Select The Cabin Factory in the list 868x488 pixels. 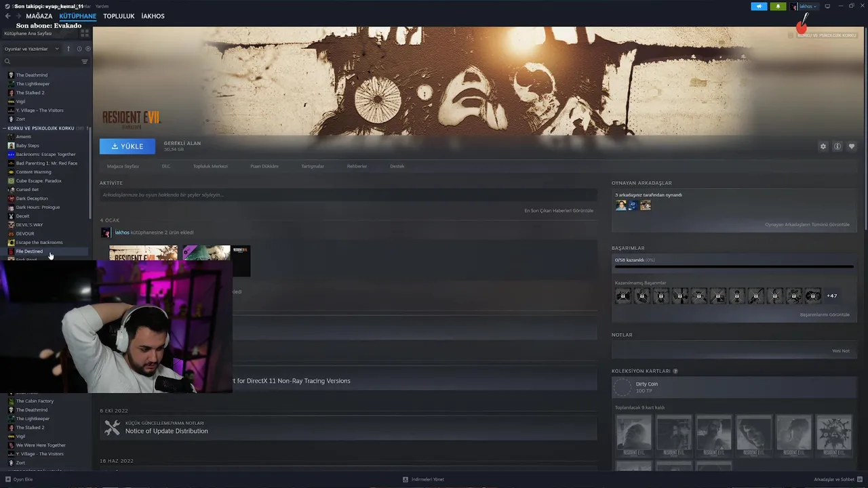[35, 401]
